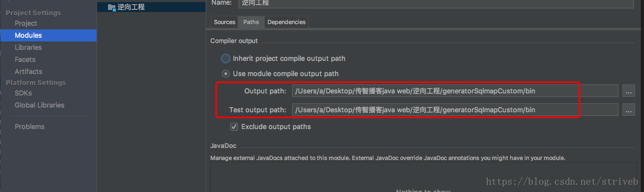Image resolution: width=644 pixels, height=192 pixels.
Task: Switch to the Paths tab
Action: 251,22
